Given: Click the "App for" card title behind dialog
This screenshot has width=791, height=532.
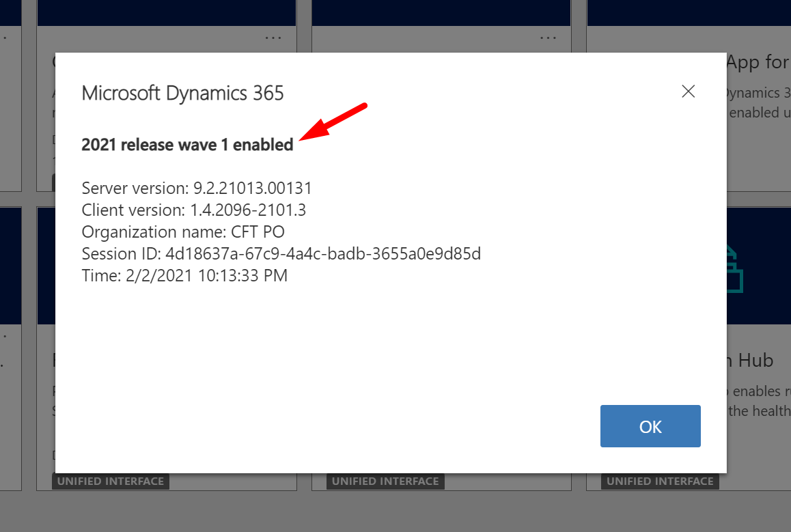Looking at the screenshot, I should point(758,63).
